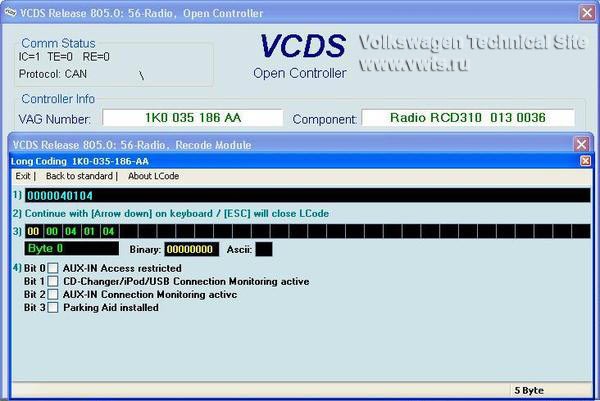
Task: Choose Back to standard menu item
Action: coord(79,176)
